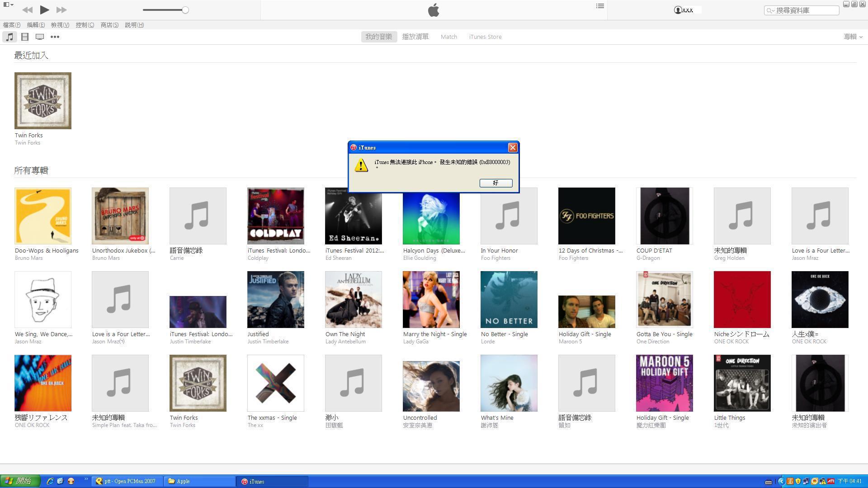Open The xxmas single cover
The height and width of the screenshot is (488, 868).
coord(276,383)
